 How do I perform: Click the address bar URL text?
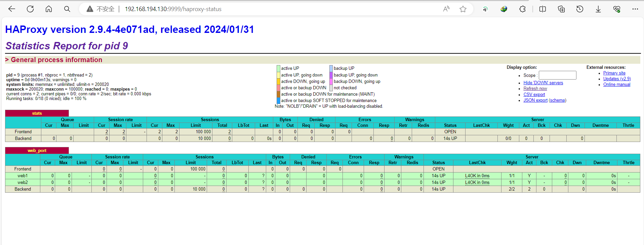[173, 9]
